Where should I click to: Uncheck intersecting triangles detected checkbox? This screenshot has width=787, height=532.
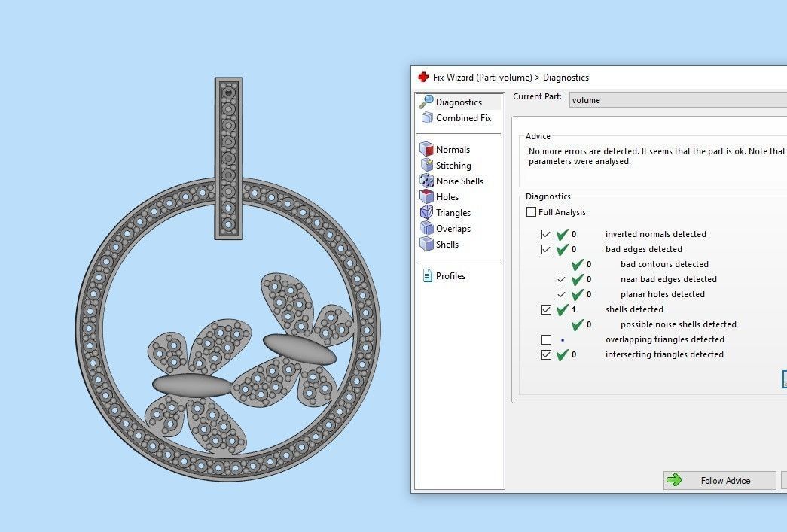[x=546, y=354]
